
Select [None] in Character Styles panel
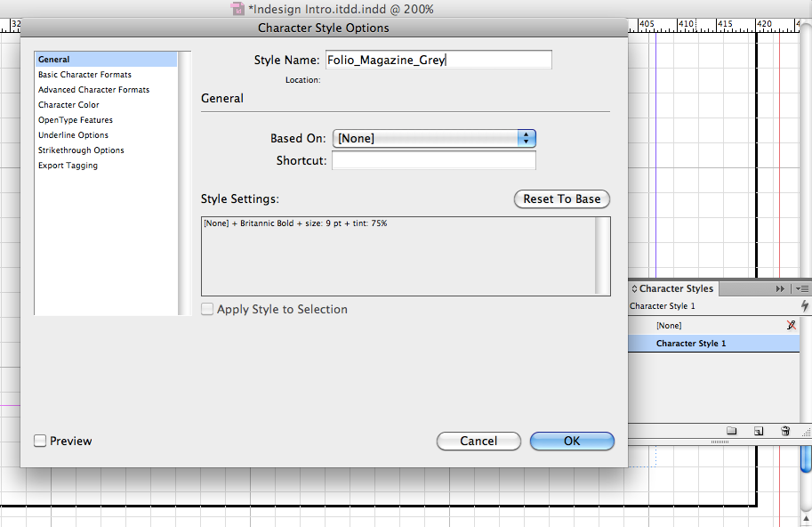(x=713, y=326)
